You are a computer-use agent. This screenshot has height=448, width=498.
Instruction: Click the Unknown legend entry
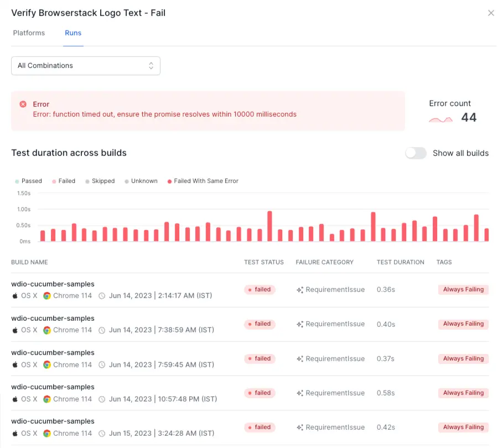[141, 181]
